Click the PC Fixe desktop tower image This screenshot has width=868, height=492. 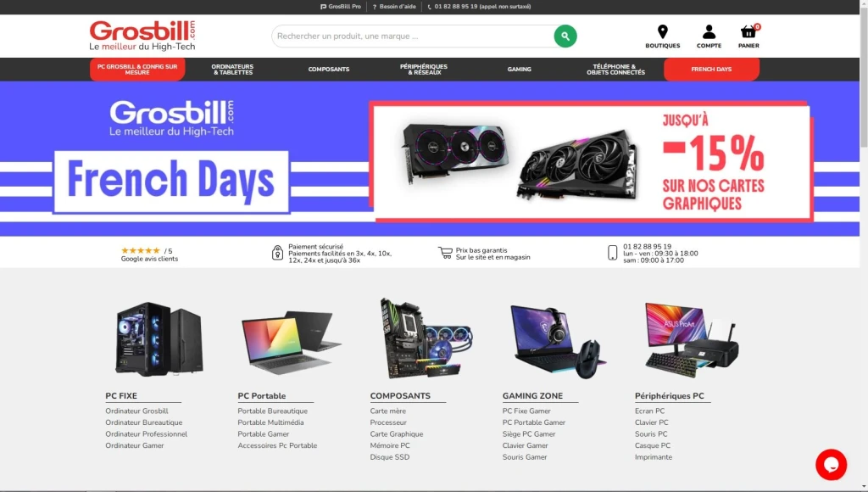coord(159,338)
